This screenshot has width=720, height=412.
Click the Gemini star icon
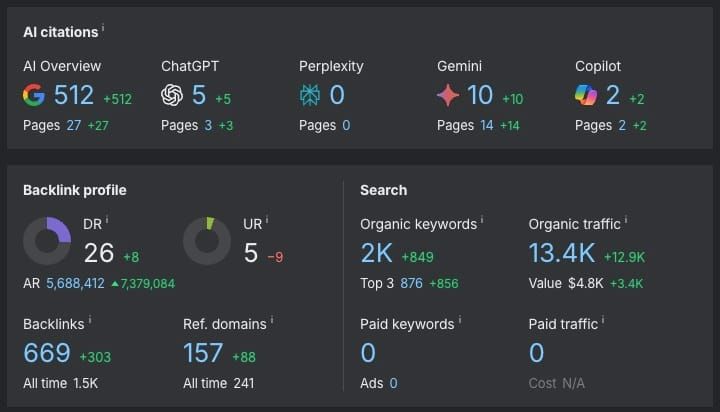pyautogui.click(x=449, y=95)
